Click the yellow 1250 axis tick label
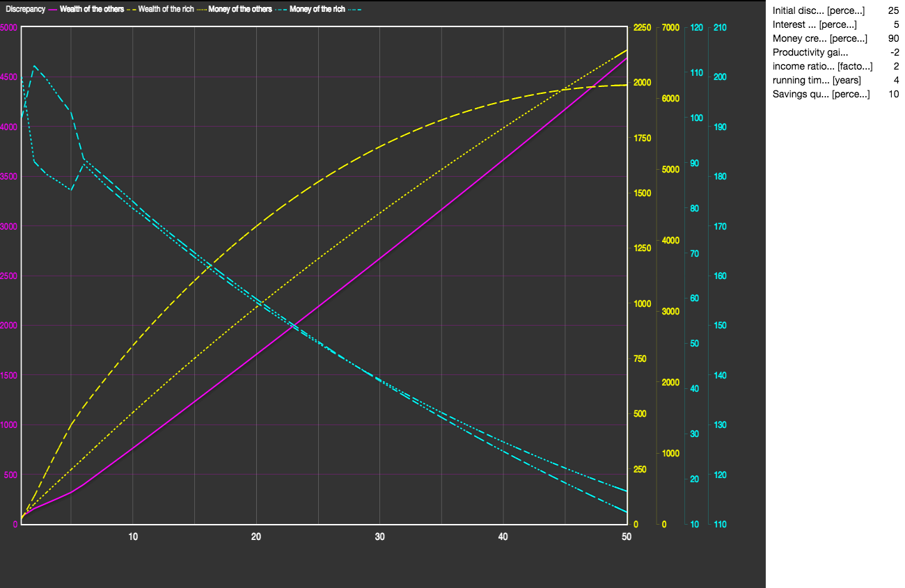 (x=643, y=248)
